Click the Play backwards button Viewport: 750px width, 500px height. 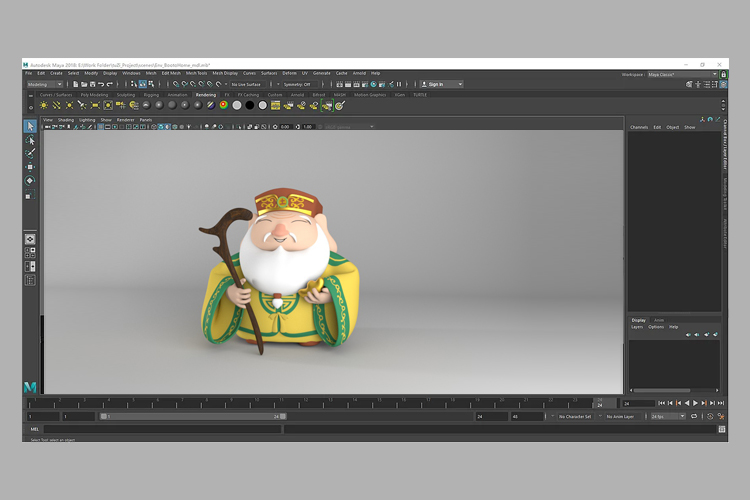point(687,403)
